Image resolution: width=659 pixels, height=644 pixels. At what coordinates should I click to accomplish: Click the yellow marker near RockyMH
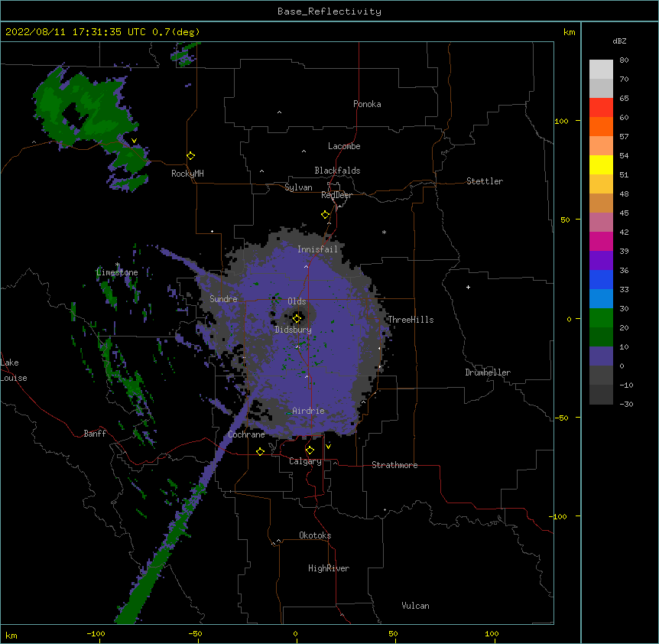pos(191,155)
